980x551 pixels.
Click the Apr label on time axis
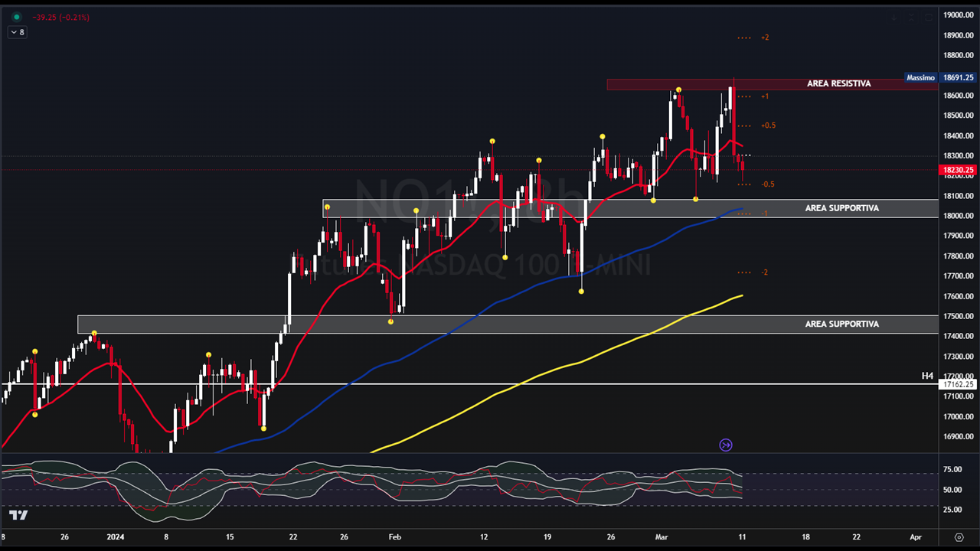coord(916,537)
